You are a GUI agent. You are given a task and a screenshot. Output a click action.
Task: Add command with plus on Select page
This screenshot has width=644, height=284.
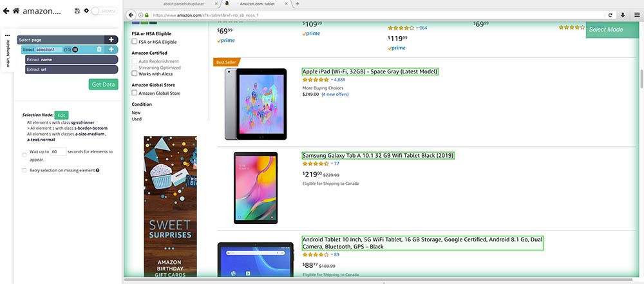click(111, 40)
